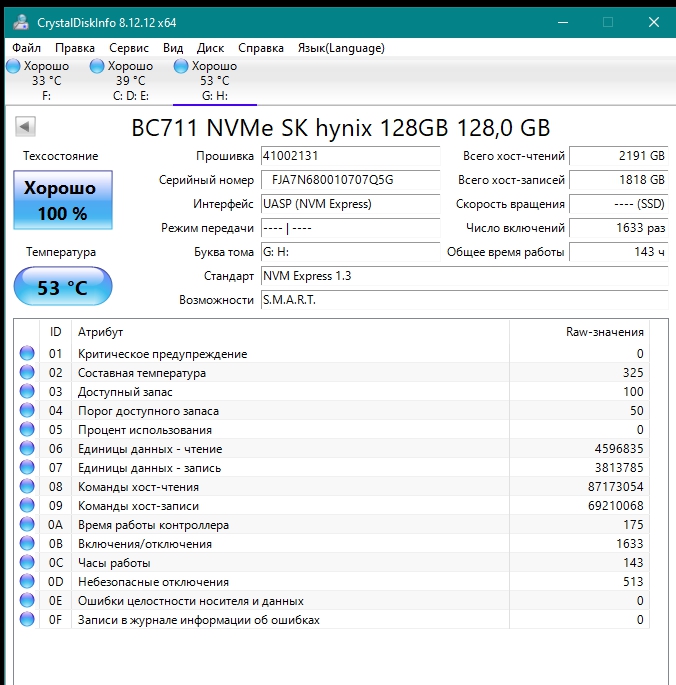Viewport: 676px width, 685px height.
Task: Select row Доступный запас
Action: tap(332, 391)
